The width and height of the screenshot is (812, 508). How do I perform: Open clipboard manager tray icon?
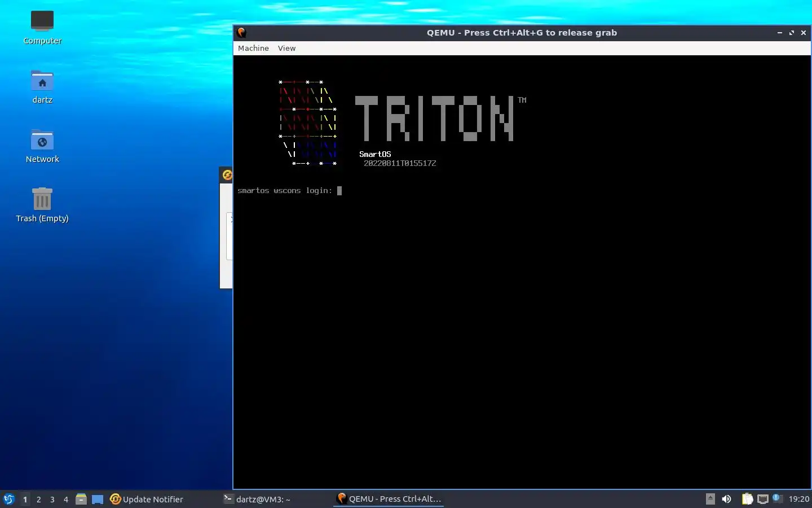pyautogui.click(x=747, y=499)
